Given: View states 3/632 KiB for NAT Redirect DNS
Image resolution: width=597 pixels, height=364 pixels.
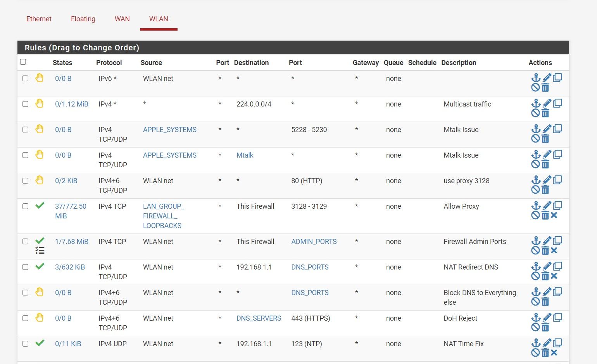Looking at the screenshot, I should (70, 267).
